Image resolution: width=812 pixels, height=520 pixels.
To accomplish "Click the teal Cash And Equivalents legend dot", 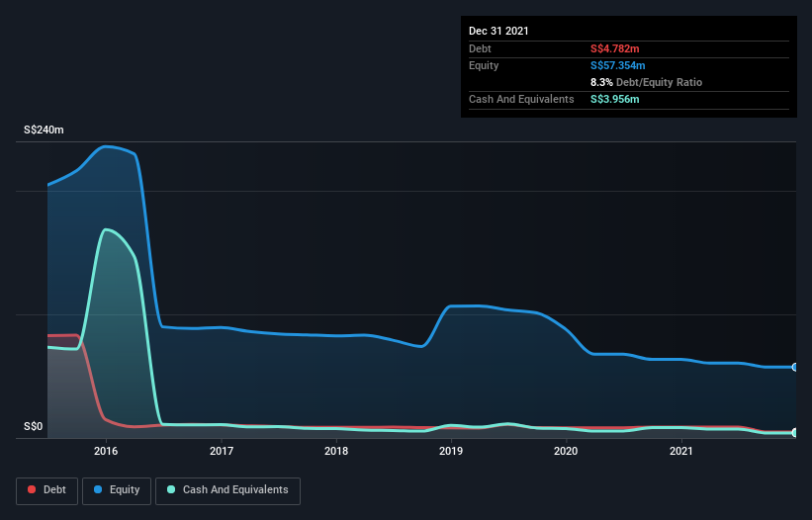I will 171,489.
